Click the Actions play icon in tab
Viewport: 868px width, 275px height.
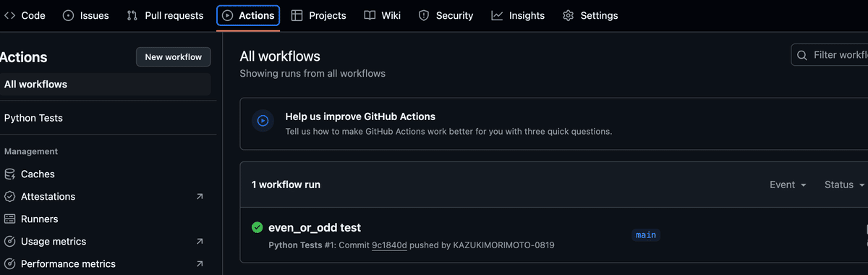click(x=227, y=15)
